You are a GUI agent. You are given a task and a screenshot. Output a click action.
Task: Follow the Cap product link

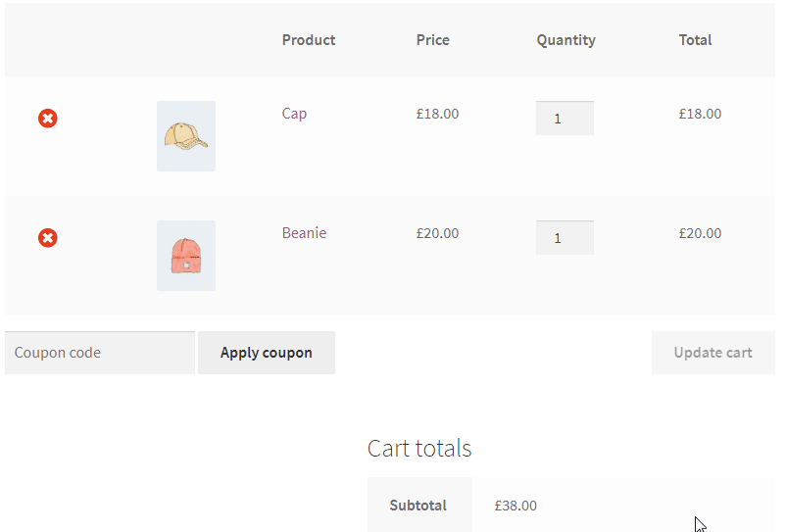(x=294, y=114)
